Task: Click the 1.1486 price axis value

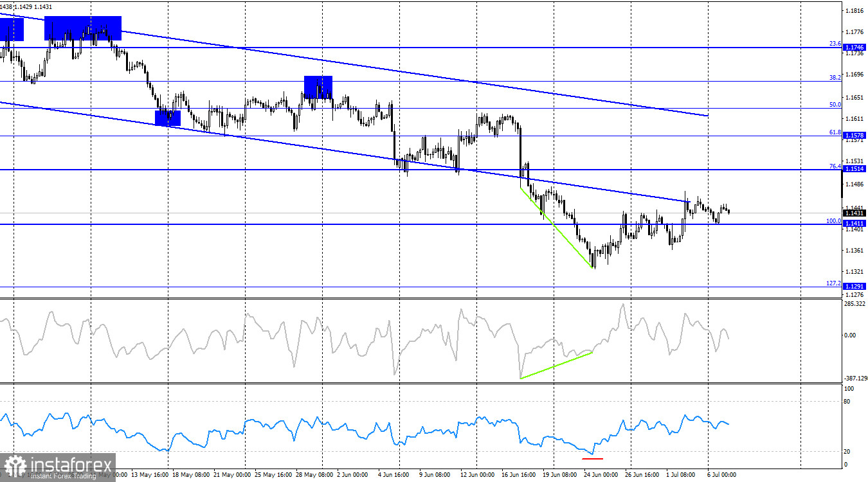Action: tap(856, 184)
